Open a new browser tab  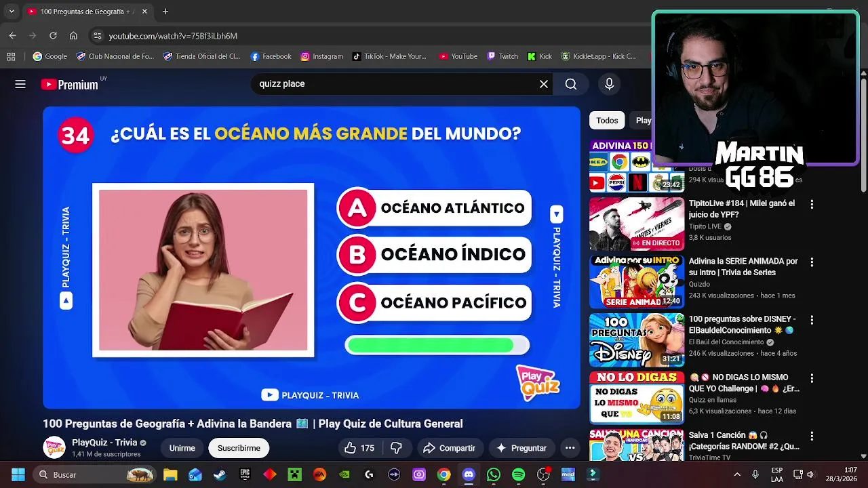pyautogui.click(x=165, y=12)
